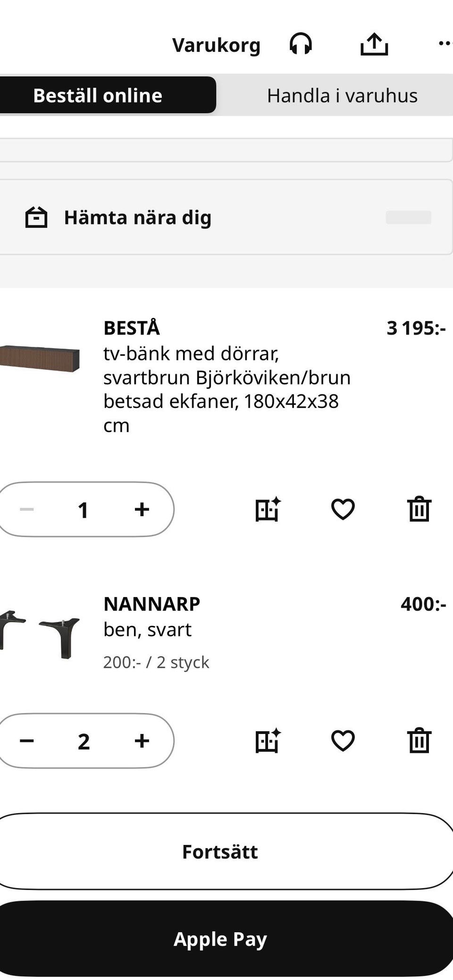Open NANNARP ben product thumbnail
The height and width of the screenshot is (980, 453).
pos(40,634)
